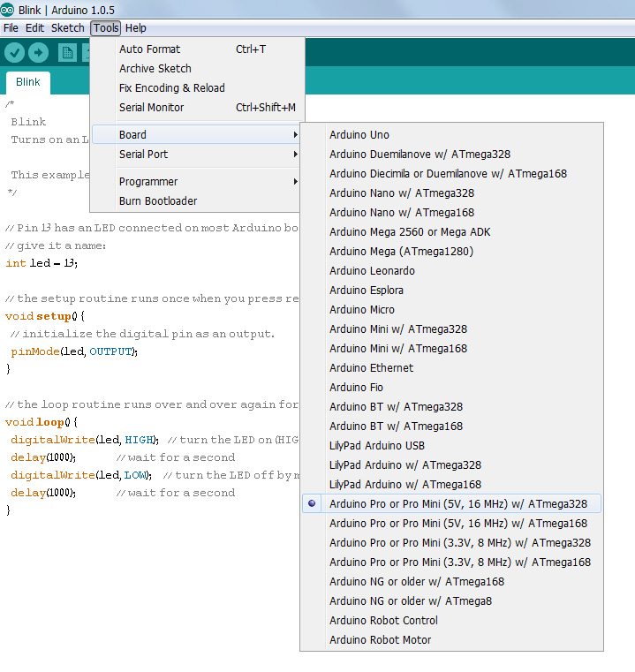Viewport: 635px width, 672px height.
Task: Select Arduino Diecimila or Duemilanove w/ ATmega168
Action: pos(451,174)
